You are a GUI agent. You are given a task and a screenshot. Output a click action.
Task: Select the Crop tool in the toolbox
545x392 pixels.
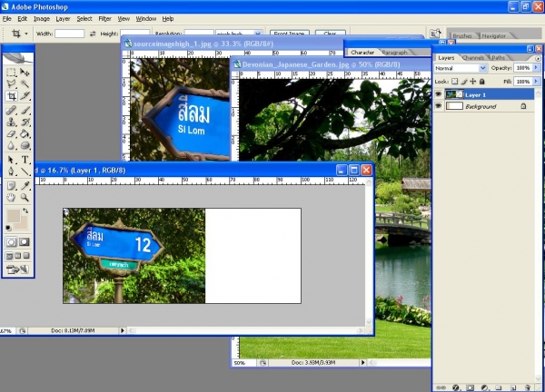pyautogui.click(x=12, y=96)
